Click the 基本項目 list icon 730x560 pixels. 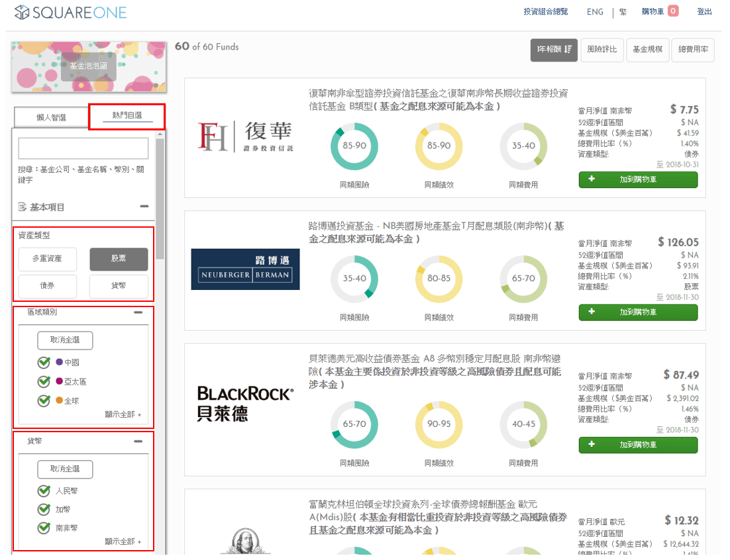(23, 207)
